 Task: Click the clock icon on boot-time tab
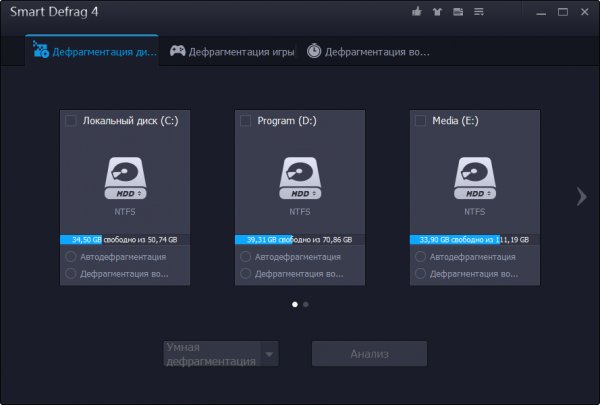pos(314,51)
